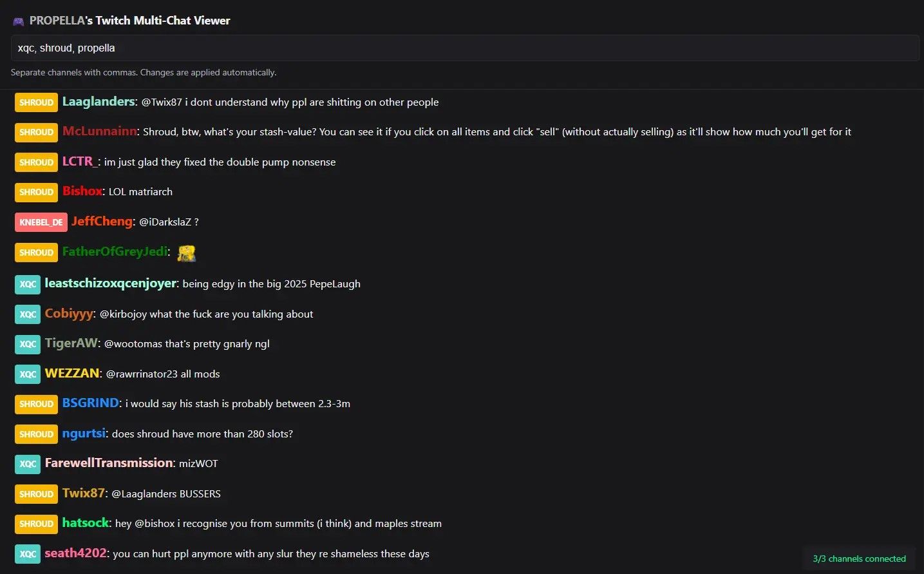This screenshot has height=574, width=924.
Task: Click the Twitch Multi-Chat Viewer title
Action: [129, 21]
